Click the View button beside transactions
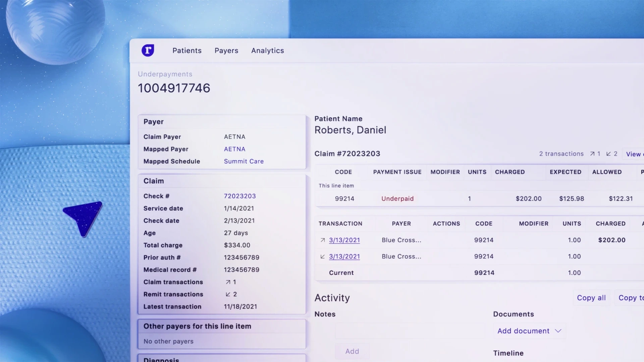The image size is (644, 362). point(633,154)
